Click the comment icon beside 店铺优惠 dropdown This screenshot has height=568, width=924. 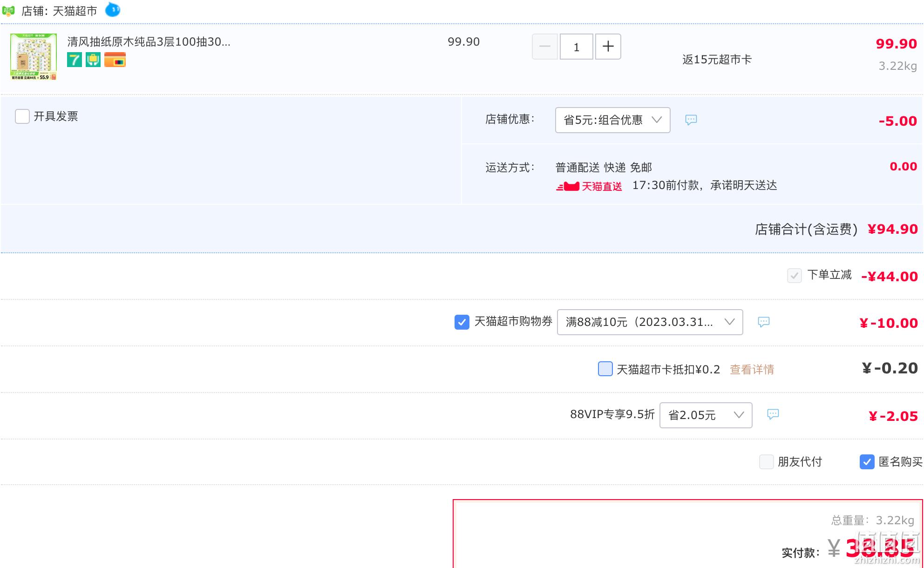click(x=691, y=120)
